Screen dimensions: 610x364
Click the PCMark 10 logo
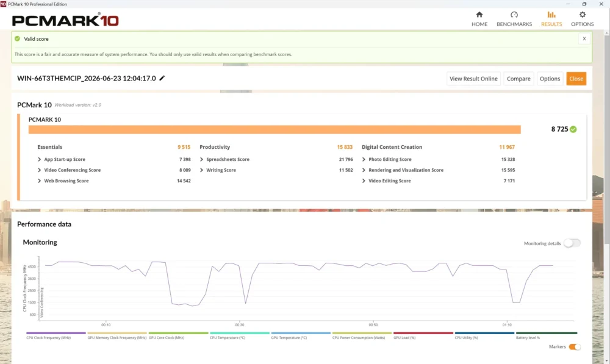point(65,20)
